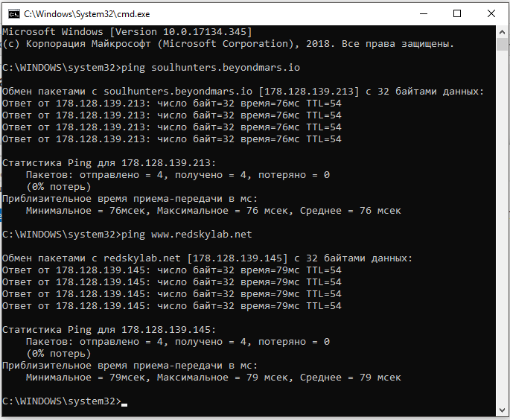Click the Минимальное = 76мсек statistics line

click(x=214, y=211)
